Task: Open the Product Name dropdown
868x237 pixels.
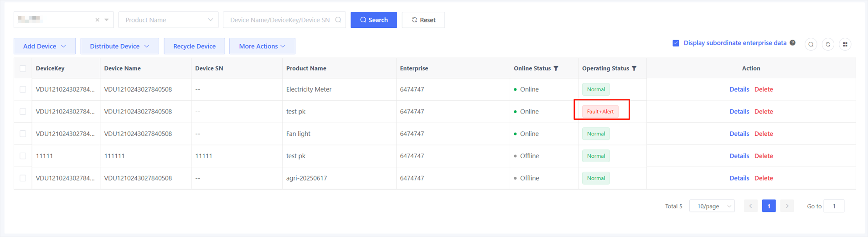Action: click(168, 20)
